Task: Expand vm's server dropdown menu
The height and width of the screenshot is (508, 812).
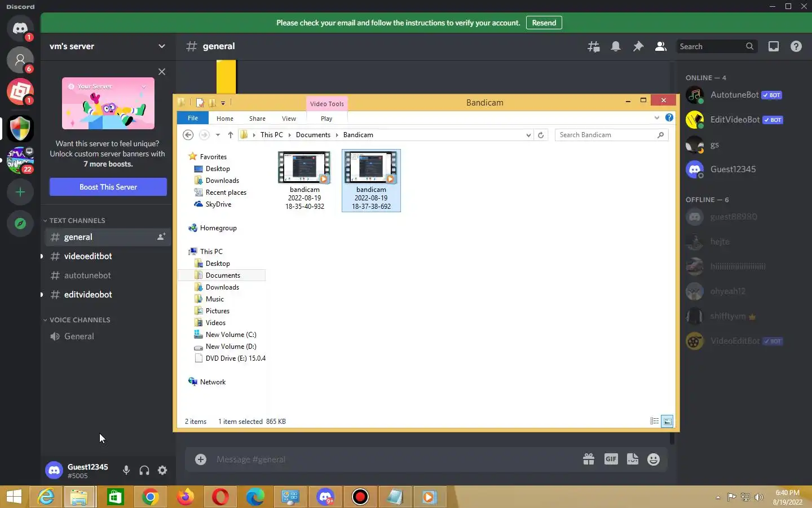Action: [162, 46]
